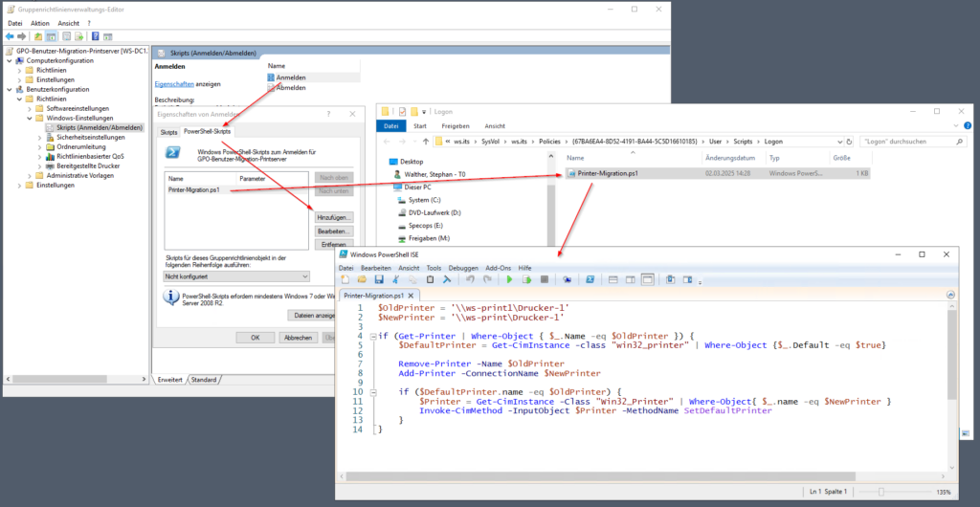Click the Bearbeiten... button in the dialog
The height and width of the screenshot is (507, 980).
pos(334,231)
